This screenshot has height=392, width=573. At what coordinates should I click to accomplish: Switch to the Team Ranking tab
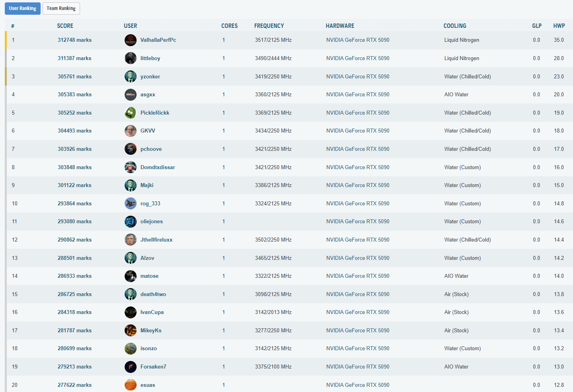tap(61, 8)
